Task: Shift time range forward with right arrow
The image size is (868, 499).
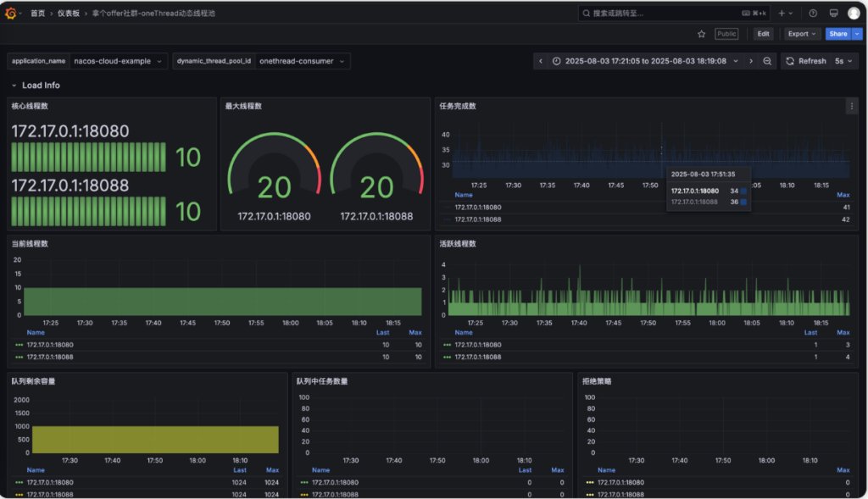Action: 750,61
